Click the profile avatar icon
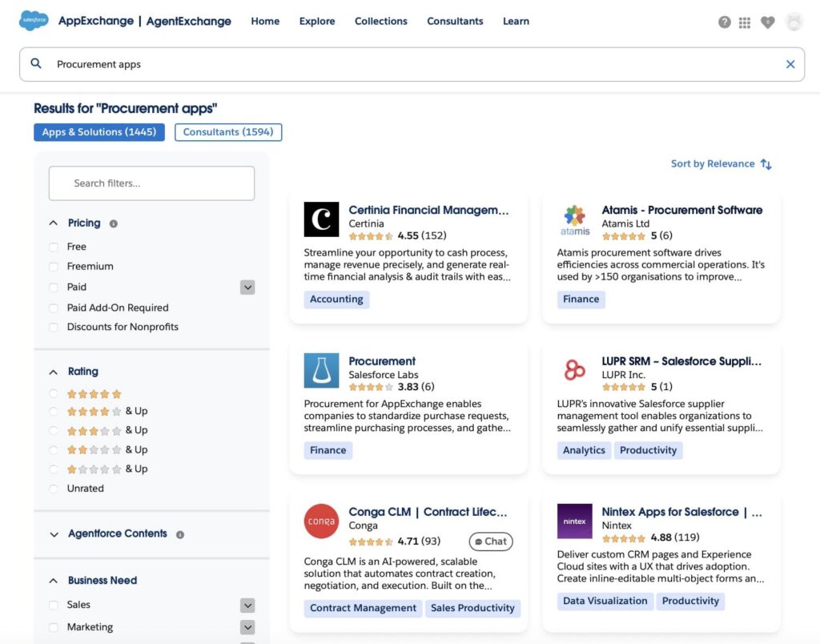This screenshot has width=820, height=644. pos(794,22)
